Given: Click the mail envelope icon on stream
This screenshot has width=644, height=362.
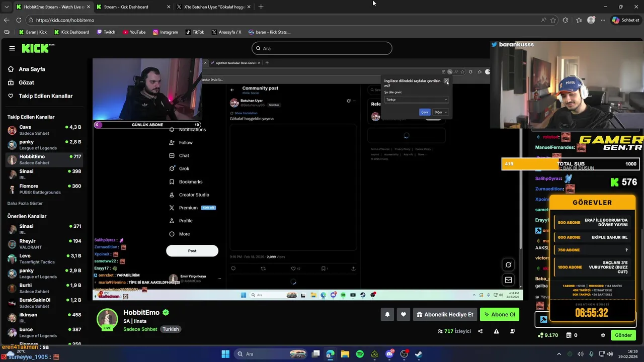Looking at the screenshot, I should point(509,280).
